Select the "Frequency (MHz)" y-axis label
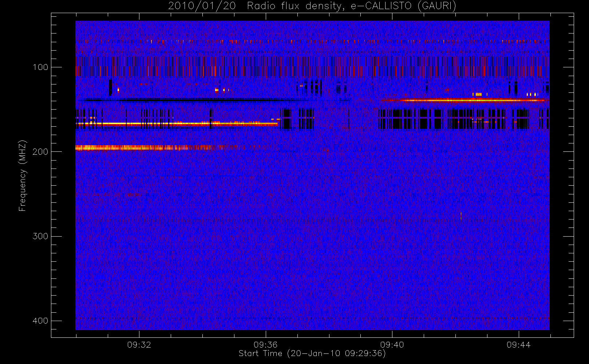This screenshot has width=589, height=364. pyautogui.click(x=23, y=175)
